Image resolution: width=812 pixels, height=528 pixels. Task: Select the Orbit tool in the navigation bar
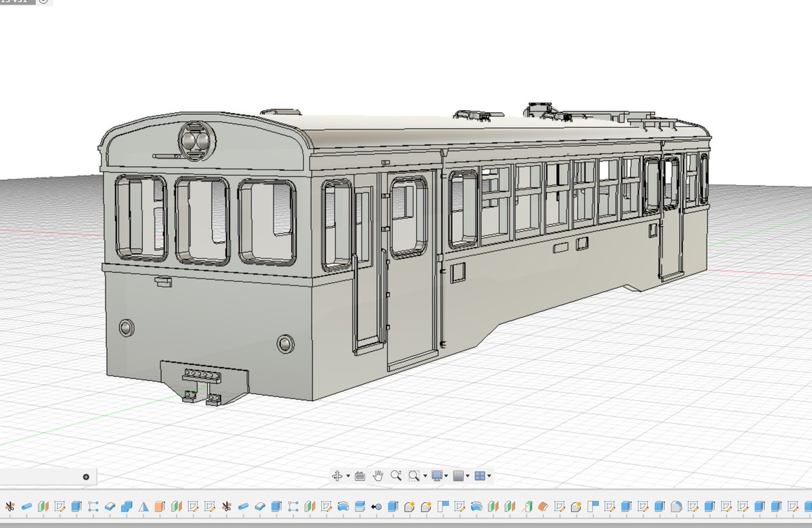coord(337,476)
